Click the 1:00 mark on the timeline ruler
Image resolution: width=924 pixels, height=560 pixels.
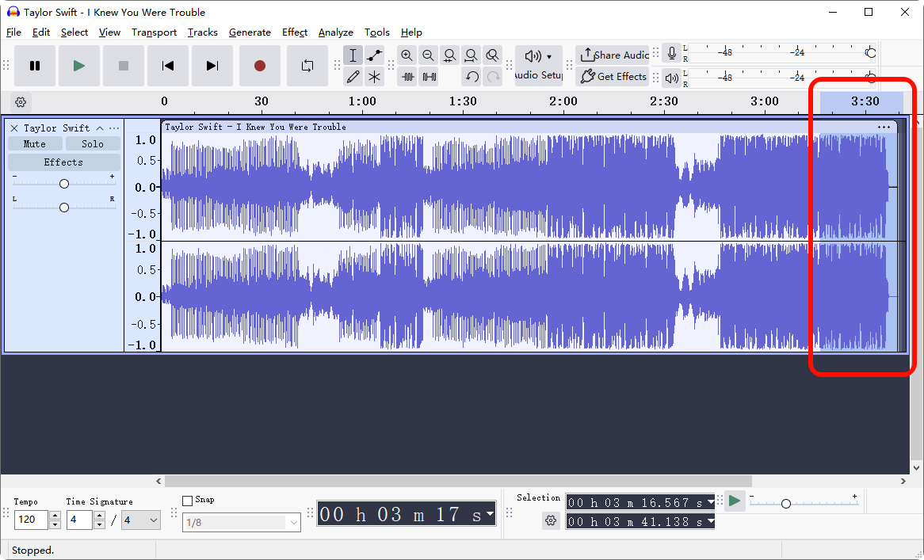pyautogui.click(x=362, y=101)
